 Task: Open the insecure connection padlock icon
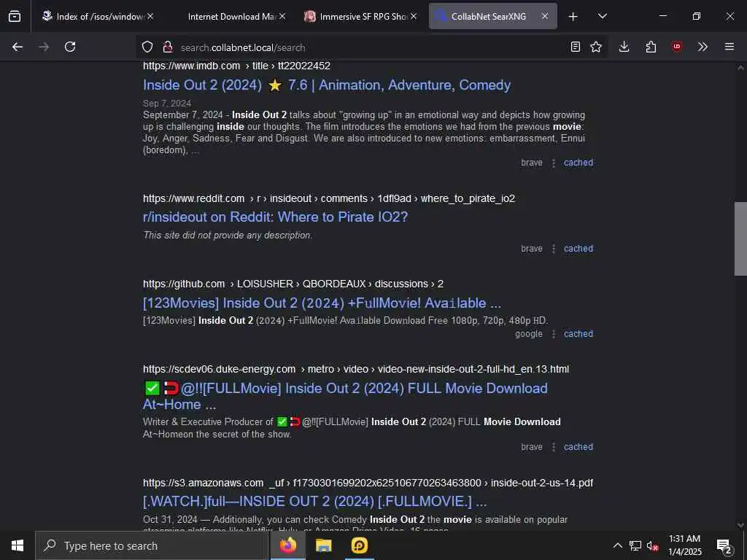tap(168, 47)
